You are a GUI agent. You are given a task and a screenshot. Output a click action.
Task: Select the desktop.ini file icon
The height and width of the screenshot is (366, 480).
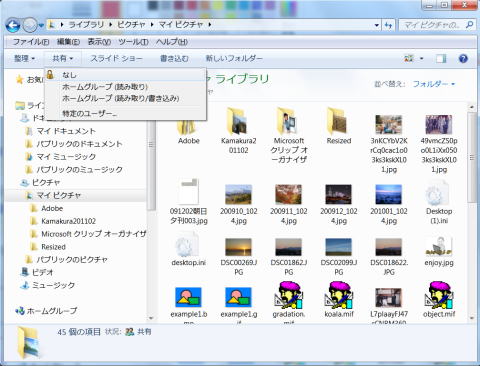click(187, 244)
